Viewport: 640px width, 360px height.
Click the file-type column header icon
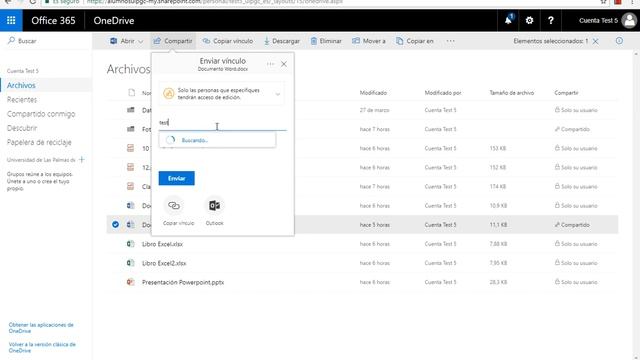(131, 93)
